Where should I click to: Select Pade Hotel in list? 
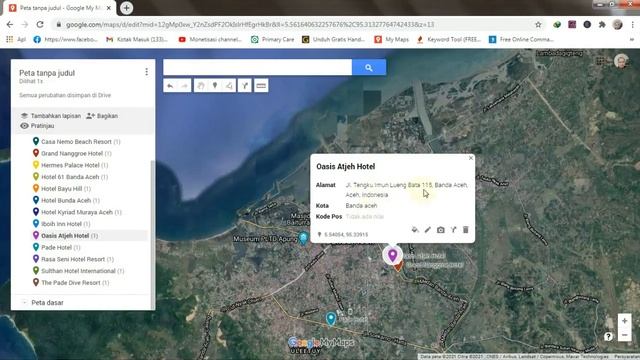[56, 247]
